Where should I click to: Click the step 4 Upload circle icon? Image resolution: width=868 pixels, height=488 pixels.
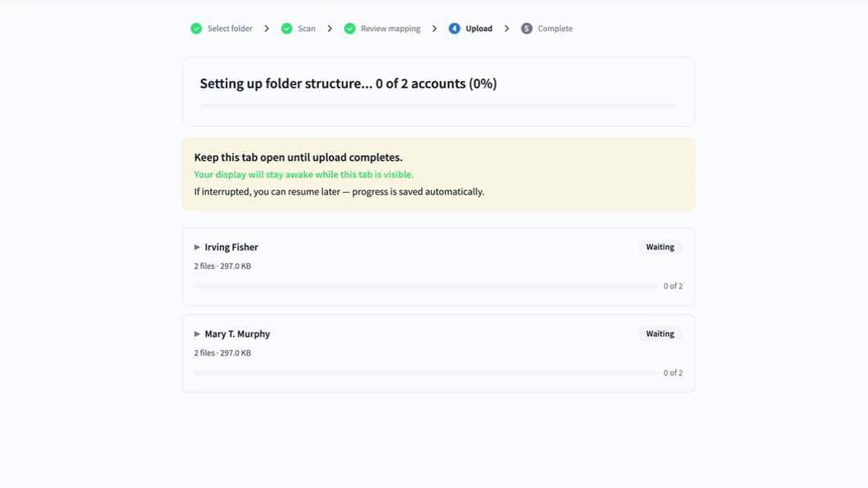click(x=454, y=29)
